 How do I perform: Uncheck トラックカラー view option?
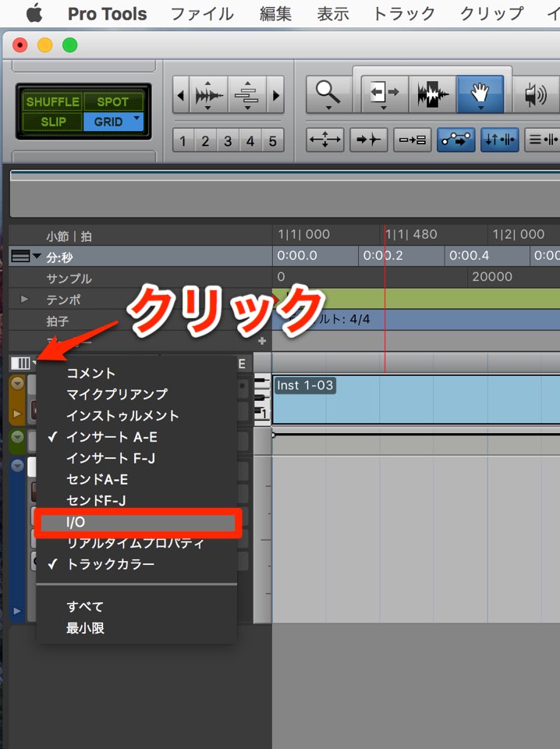point(136,564)
